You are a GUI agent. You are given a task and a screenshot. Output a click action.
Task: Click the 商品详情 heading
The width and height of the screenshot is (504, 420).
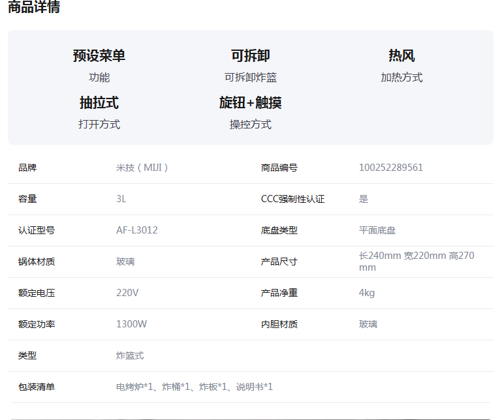tap(34, 7)
